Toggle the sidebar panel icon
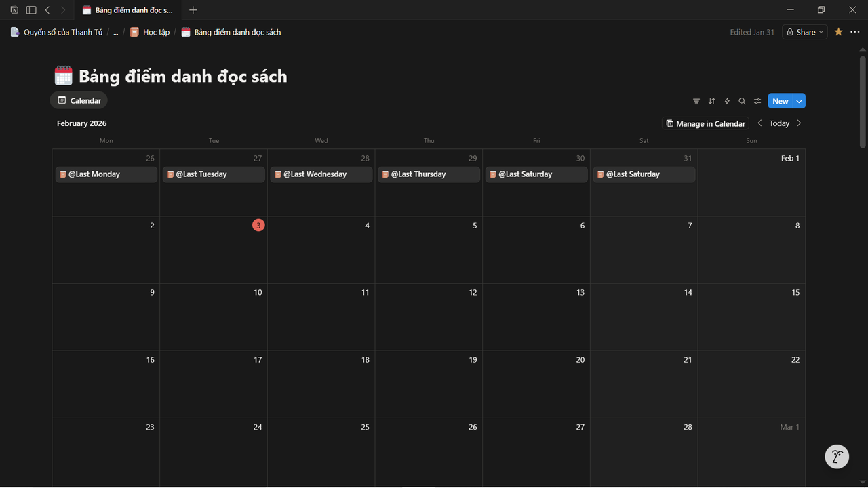Screen dimensions: 868x488 pos(31,10)
